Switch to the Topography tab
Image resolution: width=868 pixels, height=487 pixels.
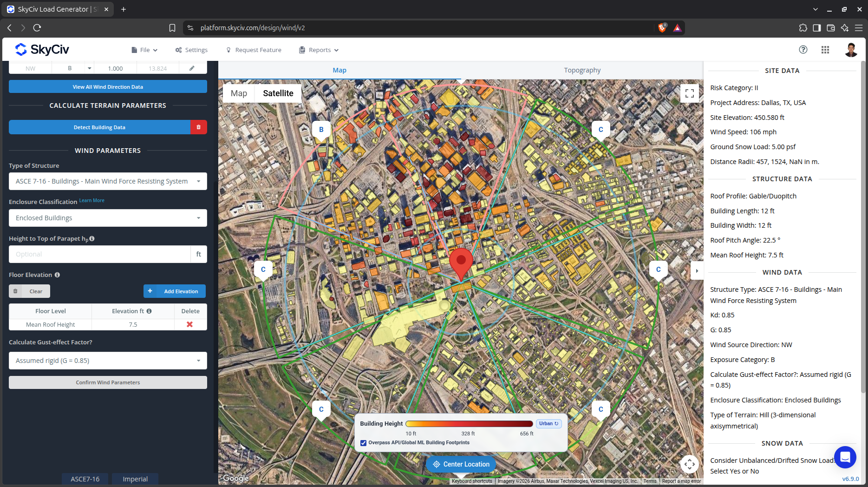[x=582, y=70]
